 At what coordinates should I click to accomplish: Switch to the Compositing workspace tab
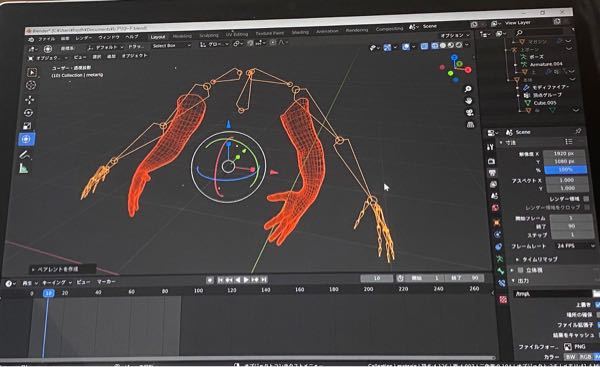pos(389,29)
